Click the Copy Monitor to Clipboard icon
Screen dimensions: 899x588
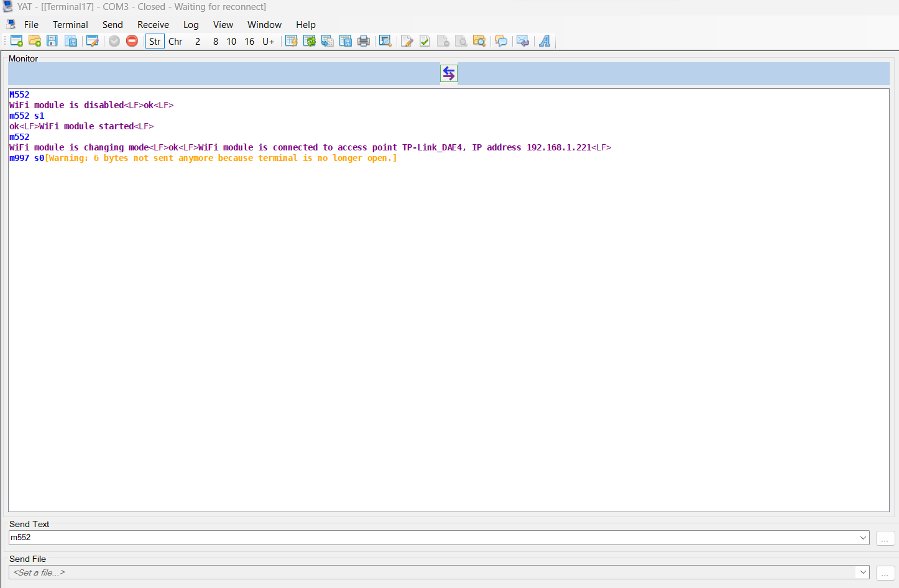pos(328,41)
